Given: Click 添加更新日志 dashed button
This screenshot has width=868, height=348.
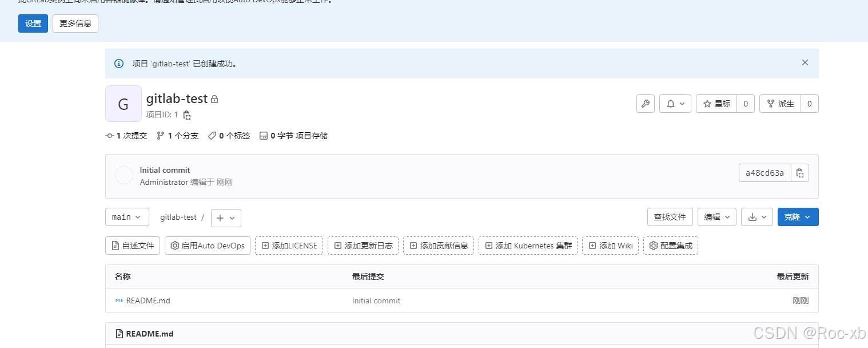Looking at the screenshot, I should 363,246.
